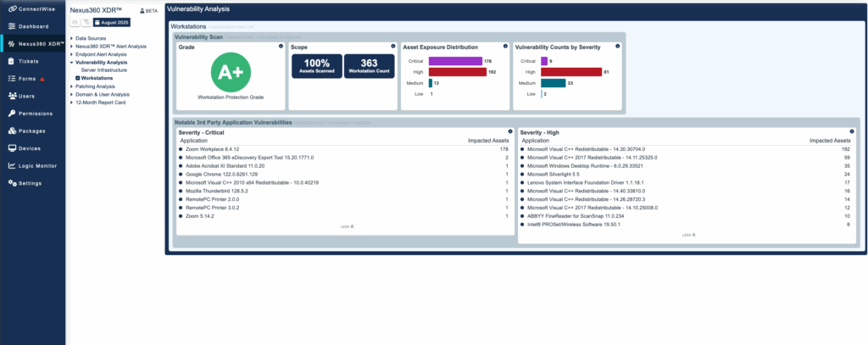Click the Adobe Acrobat XI Standard 11.0.20 row
868x345 pixels.
click(344, 165)
